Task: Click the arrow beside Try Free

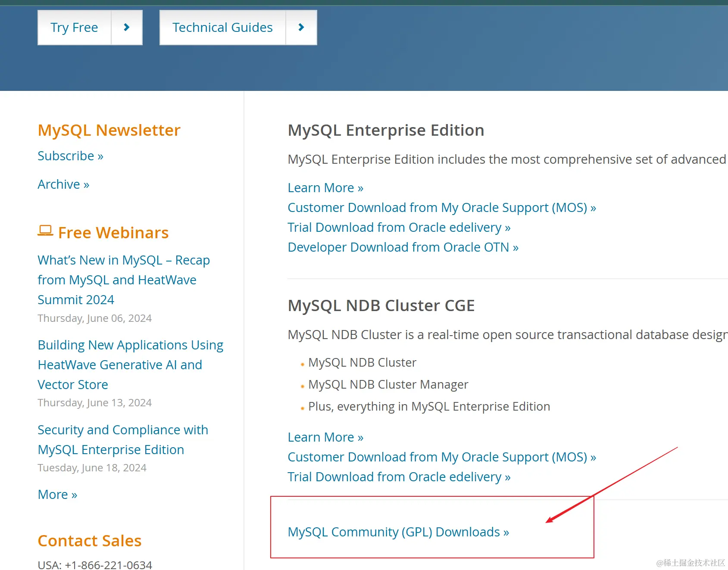Action: pyautogui.click(x=127, y=28)
